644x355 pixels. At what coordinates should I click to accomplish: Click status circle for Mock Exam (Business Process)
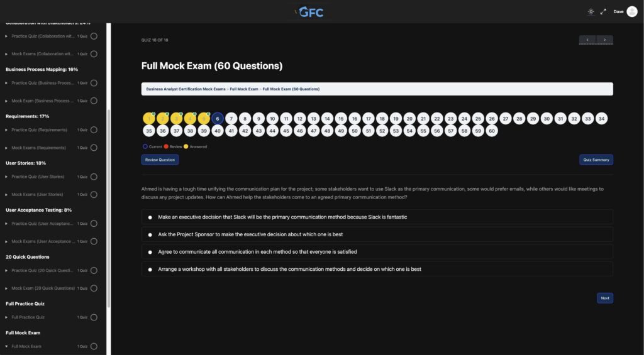pyautogui.click(x=94, y=101)
